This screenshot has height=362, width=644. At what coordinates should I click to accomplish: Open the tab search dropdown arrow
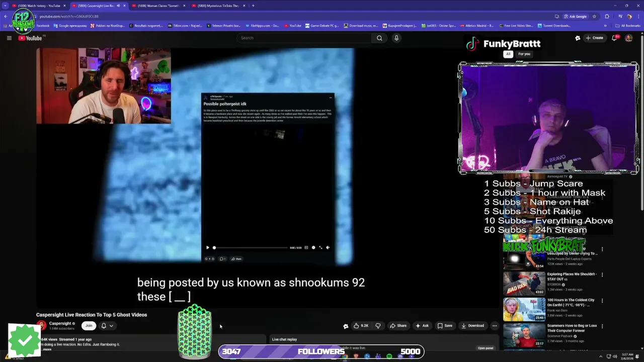pos(5,6)
